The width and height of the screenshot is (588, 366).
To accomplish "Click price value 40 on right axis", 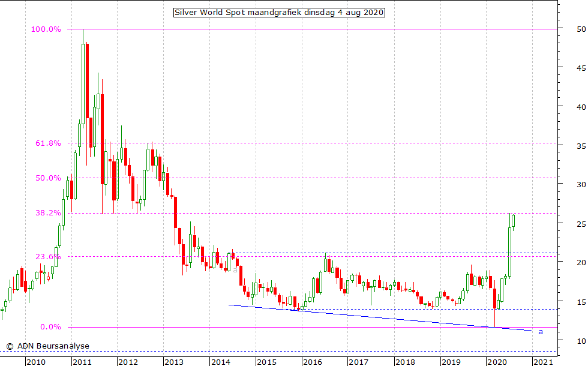I will (x=581, y=107).
